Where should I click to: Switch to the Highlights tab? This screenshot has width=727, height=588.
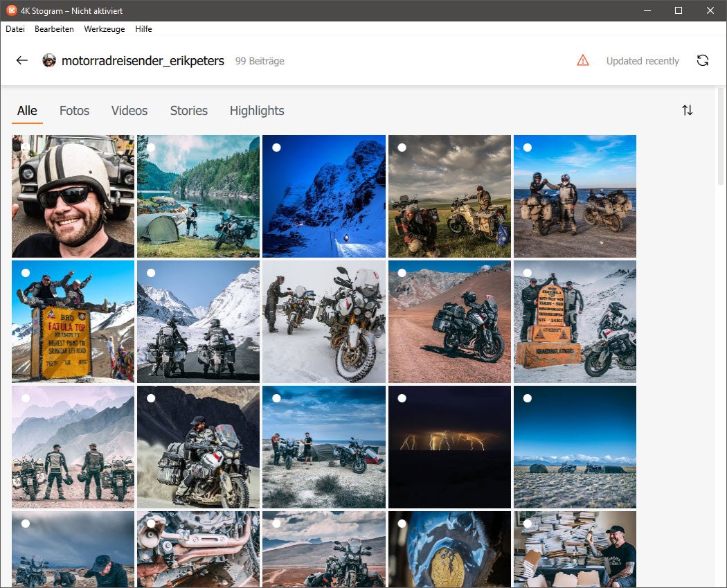click(257, 111)
